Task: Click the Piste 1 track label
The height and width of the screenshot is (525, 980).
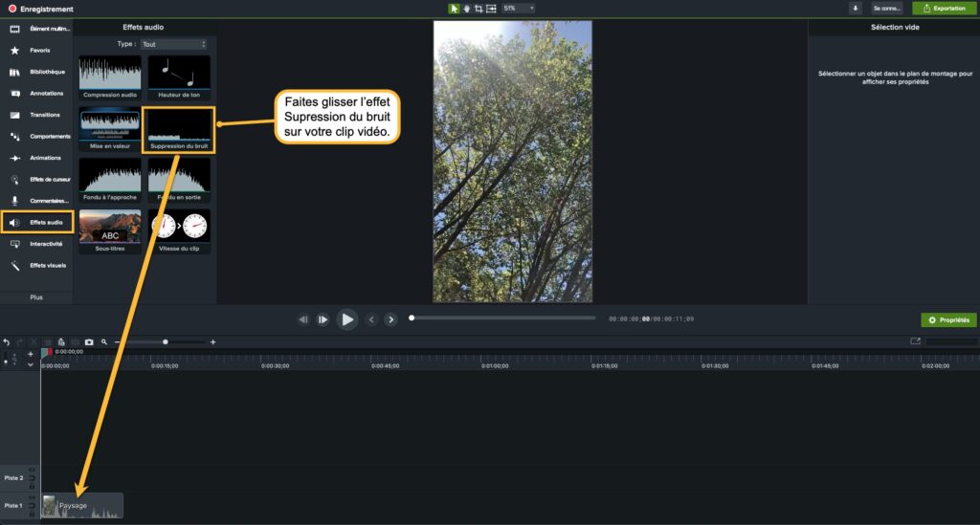Action: click(x=13, y=506)
